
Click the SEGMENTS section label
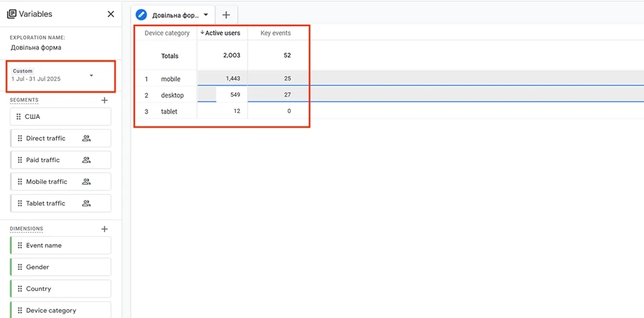[x=24, y=100]
